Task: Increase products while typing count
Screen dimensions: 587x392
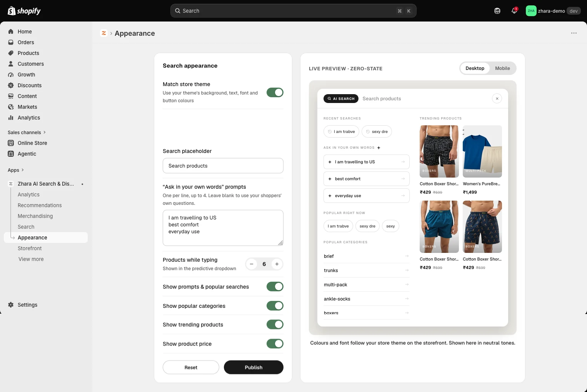Action: (x=277, y=264)
